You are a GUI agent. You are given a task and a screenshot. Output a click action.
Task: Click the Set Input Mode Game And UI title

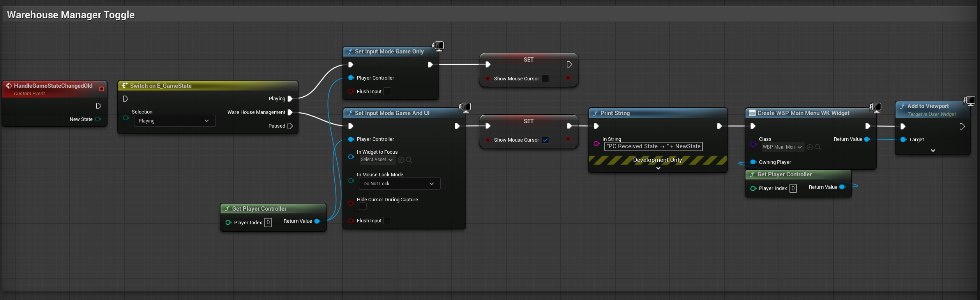(x=392, y=113)
